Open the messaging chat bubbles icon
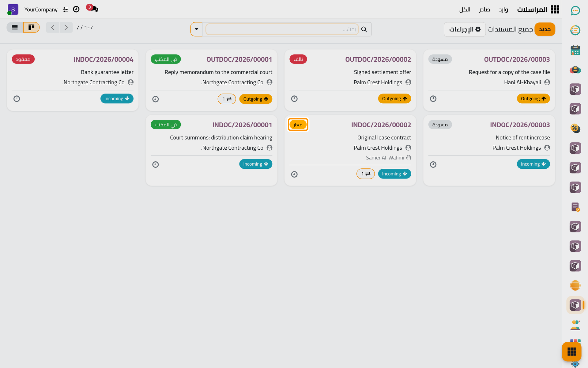The width and height of the screenshot is (588, 368). click(92, 9)
